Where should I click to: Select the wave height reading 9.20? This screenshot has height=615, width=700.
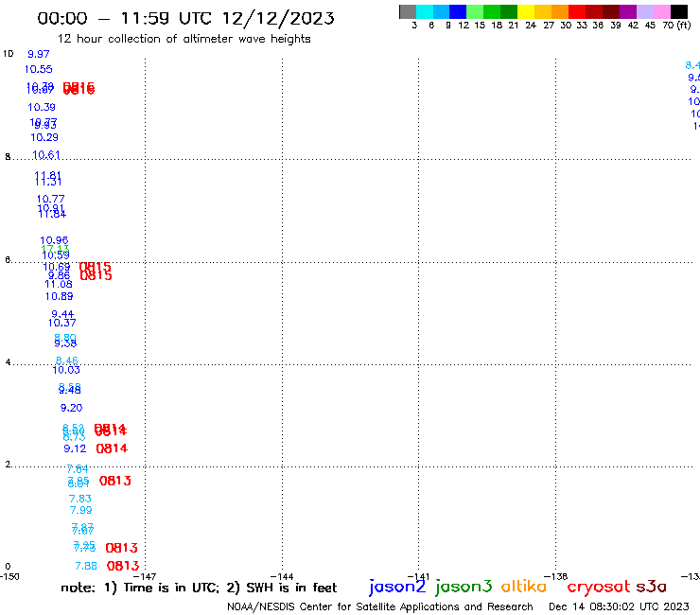[72, 408]
